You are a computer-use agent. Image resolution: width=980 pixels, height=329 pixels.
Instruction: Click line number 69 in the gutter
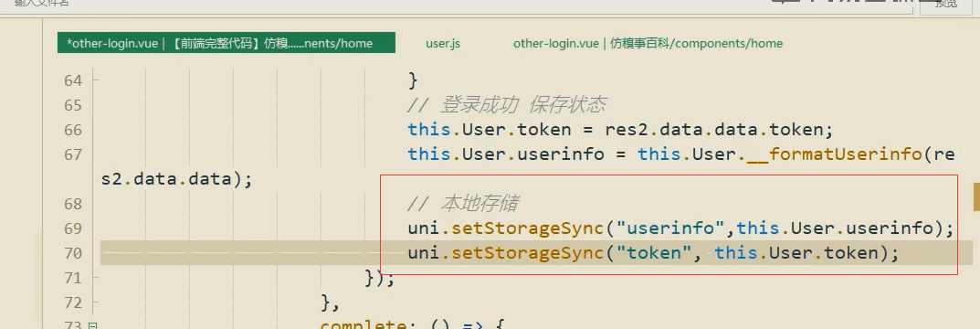pyautogui.click(x=73, y=228)
